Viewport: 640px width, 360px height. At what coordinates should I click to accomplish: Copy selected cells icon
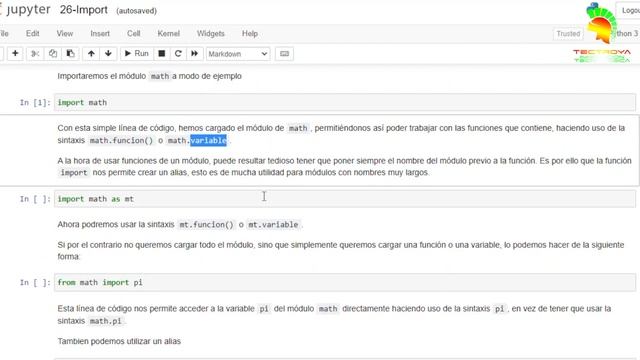point(53,53)
